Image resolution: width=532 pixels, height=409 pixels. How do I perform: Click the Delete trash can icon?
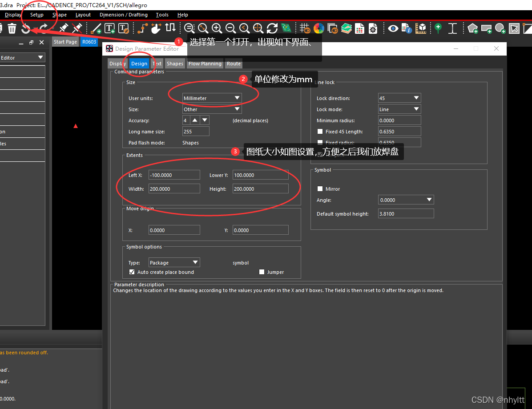tap(12, 29)
